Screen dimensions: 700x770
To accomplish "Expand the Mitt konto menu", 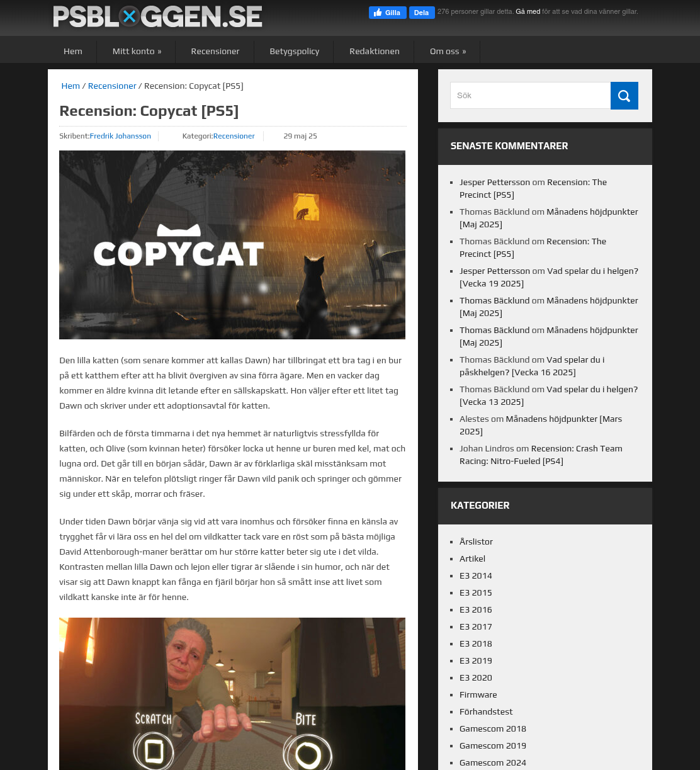I will tap(137, 52).
